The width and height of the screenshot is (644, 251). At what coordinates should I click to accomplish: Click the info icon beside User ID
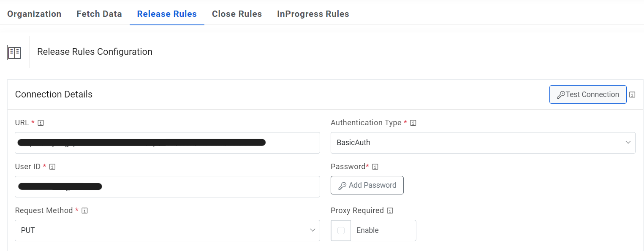(52, 167)
